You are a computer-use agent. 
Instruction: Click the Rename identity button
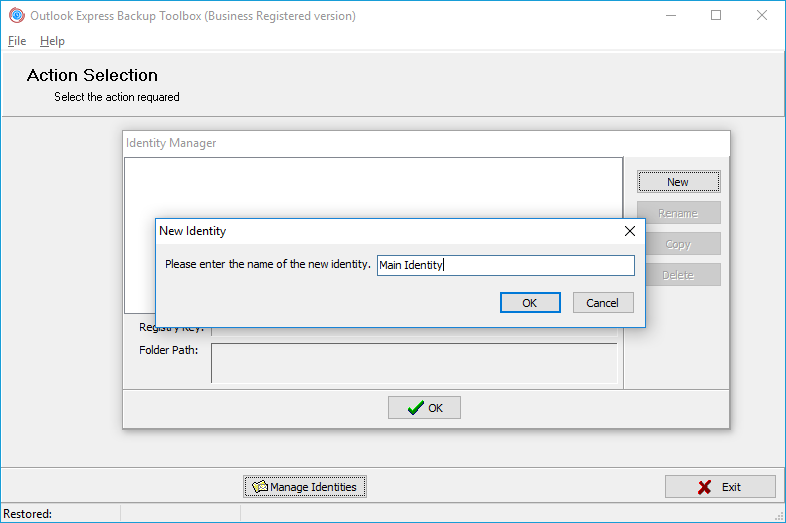(x=678, y=213)
